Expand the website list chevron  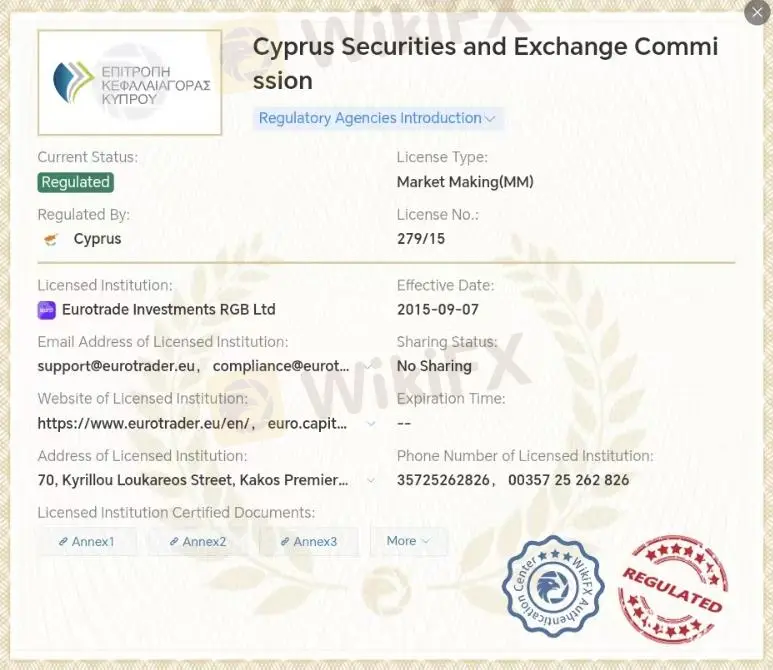(372, 423)
